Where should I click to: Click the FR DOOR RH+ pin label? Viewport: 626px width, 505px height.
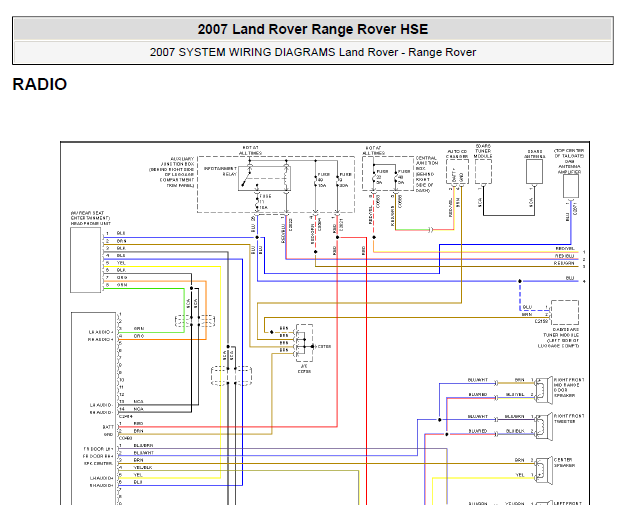pyautogui.click(x=98, y=456)
